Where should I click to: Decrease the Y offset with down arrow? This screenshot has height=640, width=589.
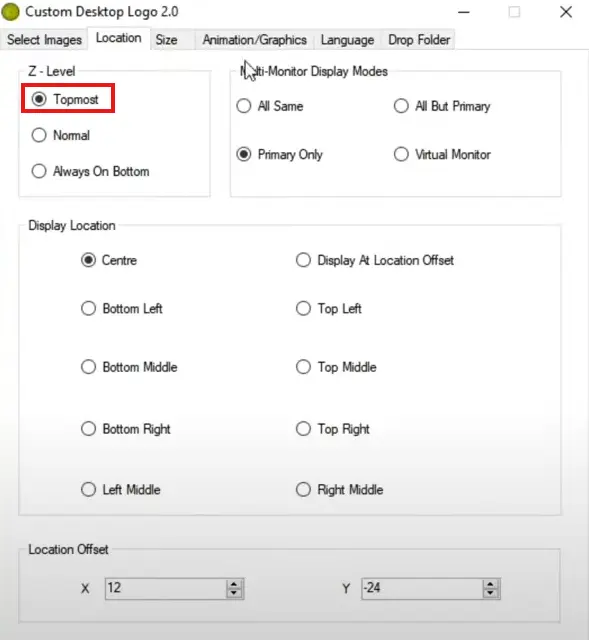[x=490, y=593]
